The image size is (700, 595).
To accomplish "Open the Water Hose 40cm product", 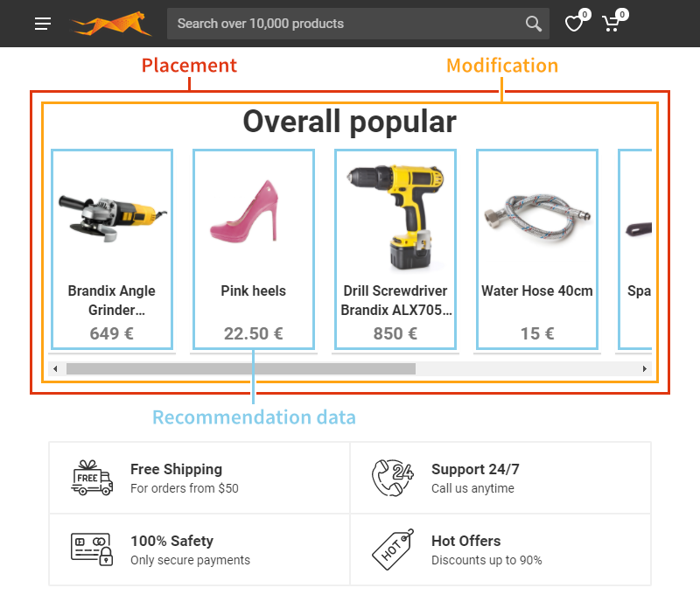I will click(536, 249).
